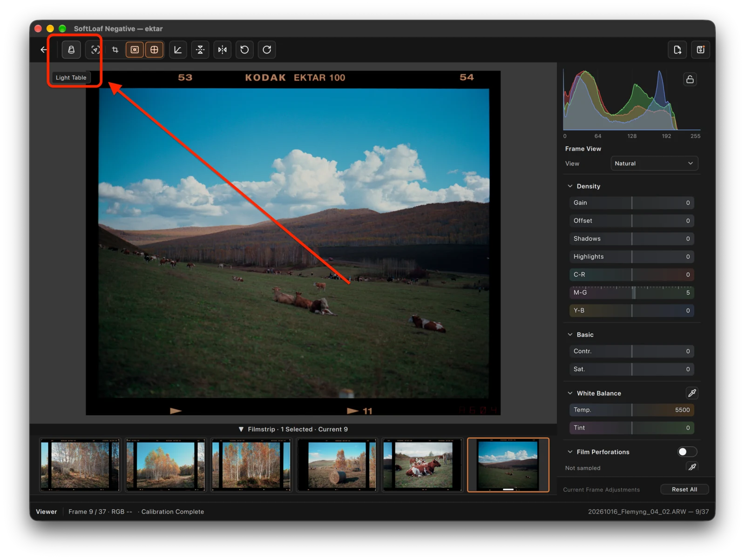Toggle the Film Perforations switch
The width and height of the screenshot is (745, 560).
[x=687, y=452]
